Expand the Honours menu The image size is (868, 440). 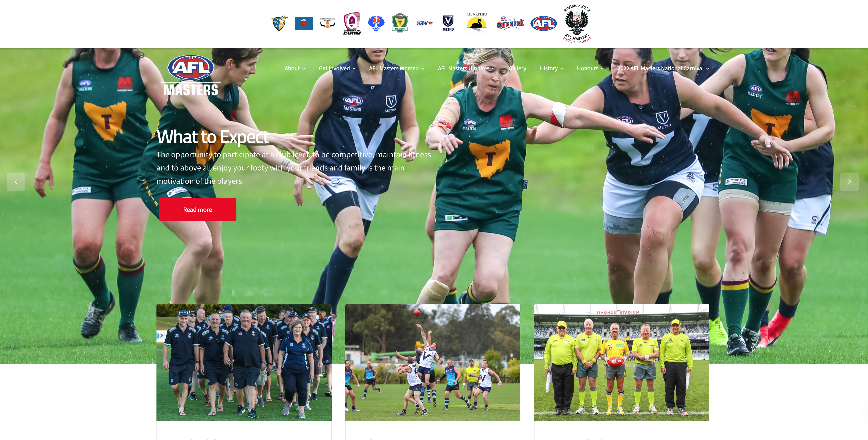[590, 68]
